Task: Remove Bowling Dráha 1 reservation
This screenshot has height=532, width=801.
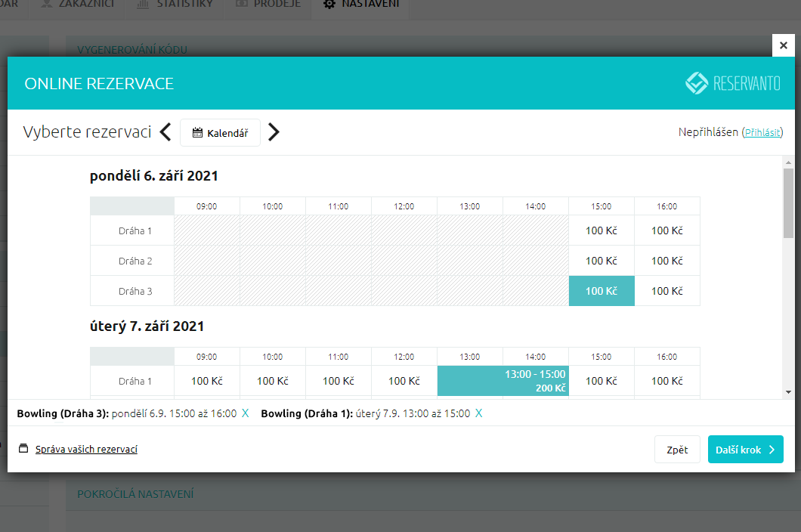Action: coord(478,413)
